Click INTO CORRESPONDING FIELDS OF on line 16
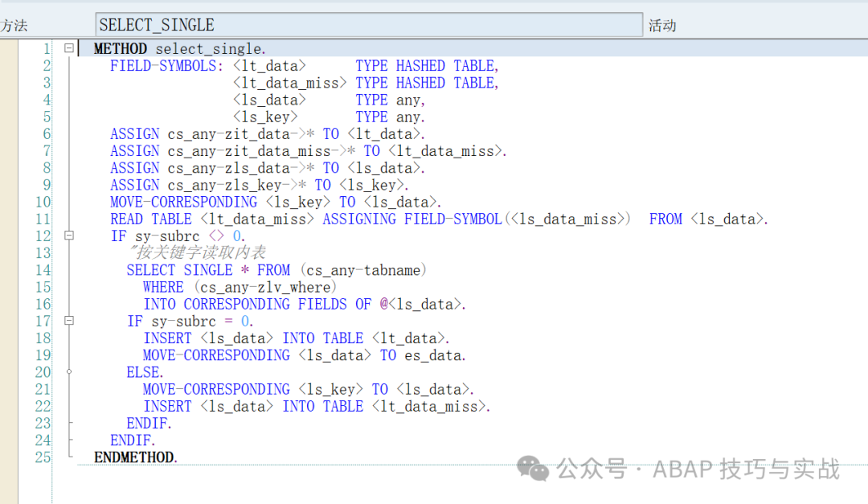 click(257, 305)
